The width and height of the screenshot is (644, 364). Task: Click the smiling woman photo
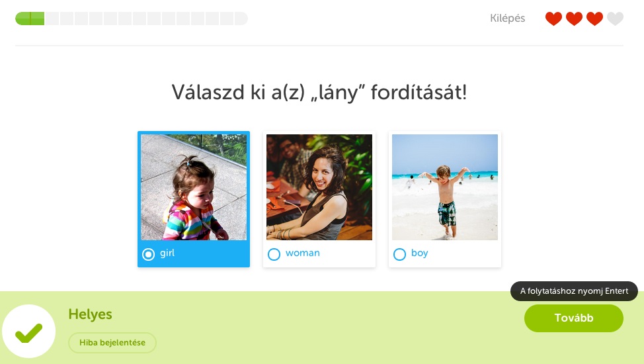point(319,187)
